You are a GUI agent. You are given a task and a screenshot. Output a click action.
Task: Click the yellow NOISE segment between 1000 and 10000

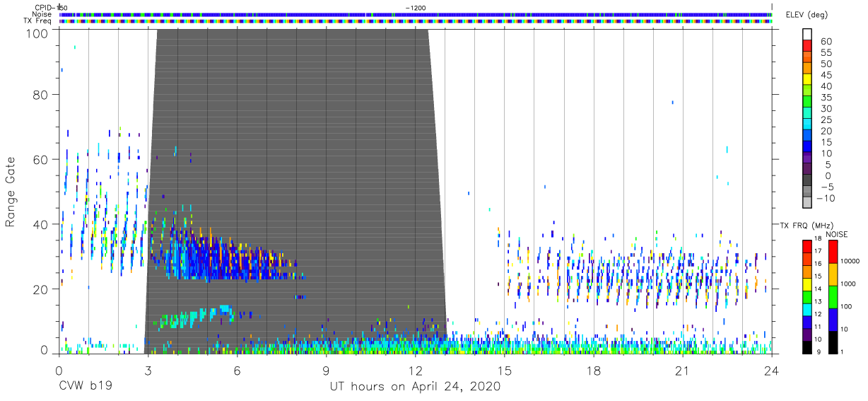point(833,274)
